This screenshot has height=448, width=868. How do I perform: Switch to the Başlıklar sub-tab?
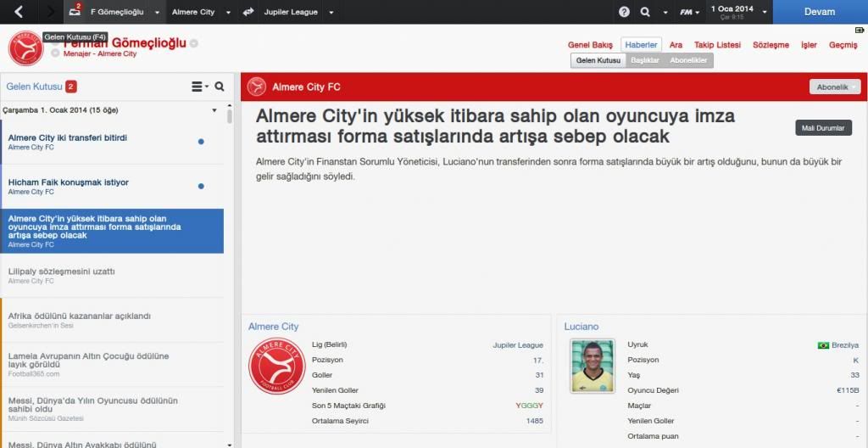tap(645, 60)
